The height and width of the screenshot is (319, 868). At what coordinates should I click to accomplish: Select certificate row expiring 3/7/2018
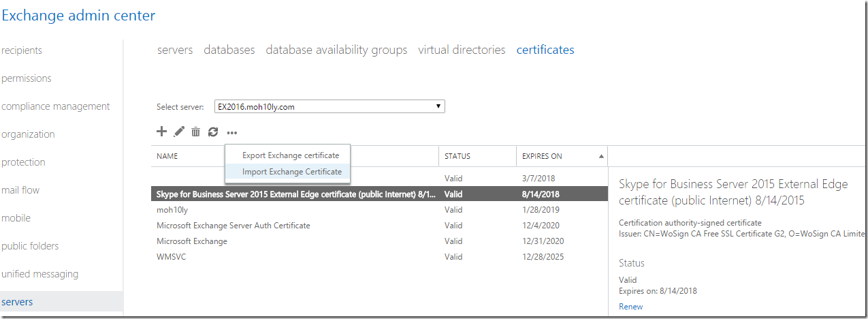coord(379,178)
